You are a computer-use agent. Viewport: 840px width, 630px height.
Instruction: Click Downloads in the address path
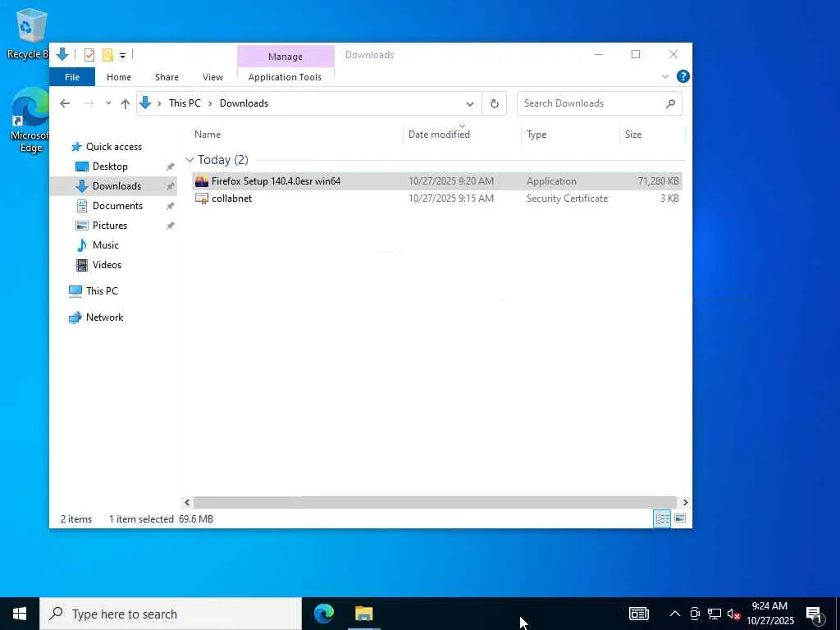pyautogui.click(x=244, y=103)
